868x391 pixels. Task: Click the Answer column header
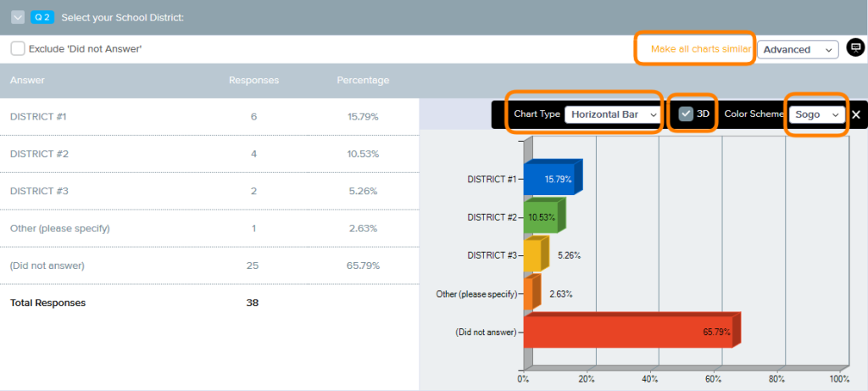27,81
